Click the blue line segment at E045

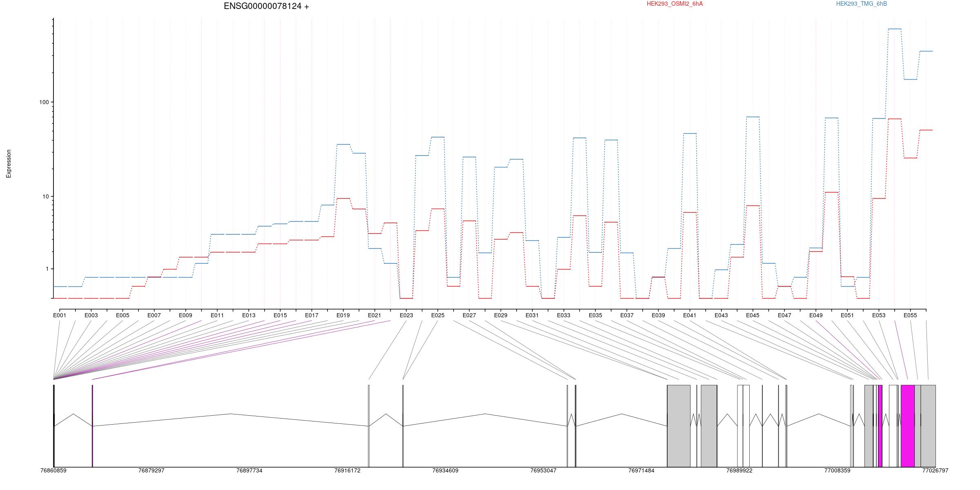[x=753, y=117]
